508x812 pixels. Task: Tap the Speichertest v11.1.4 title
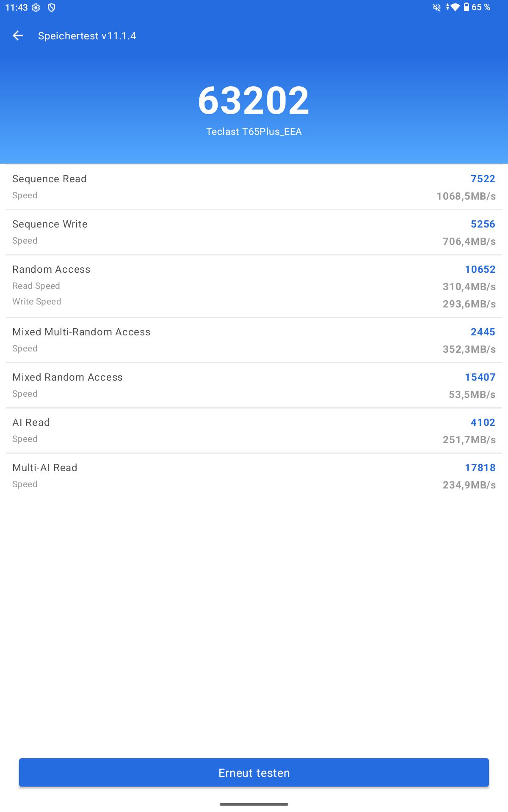point(87,36)
